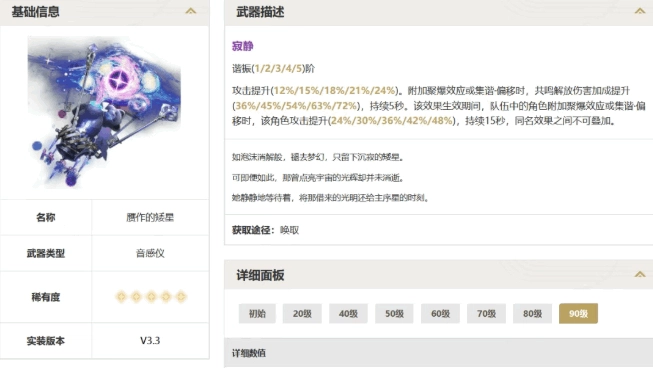Select the 20级 level tab
This screenshot has height=368, width=653.
302,313
